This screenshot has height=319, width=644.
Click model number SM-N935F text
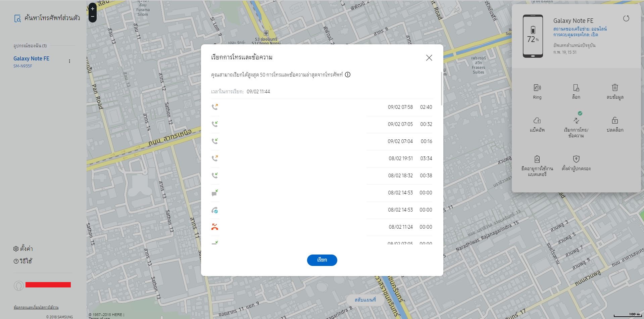pos(23,66)
